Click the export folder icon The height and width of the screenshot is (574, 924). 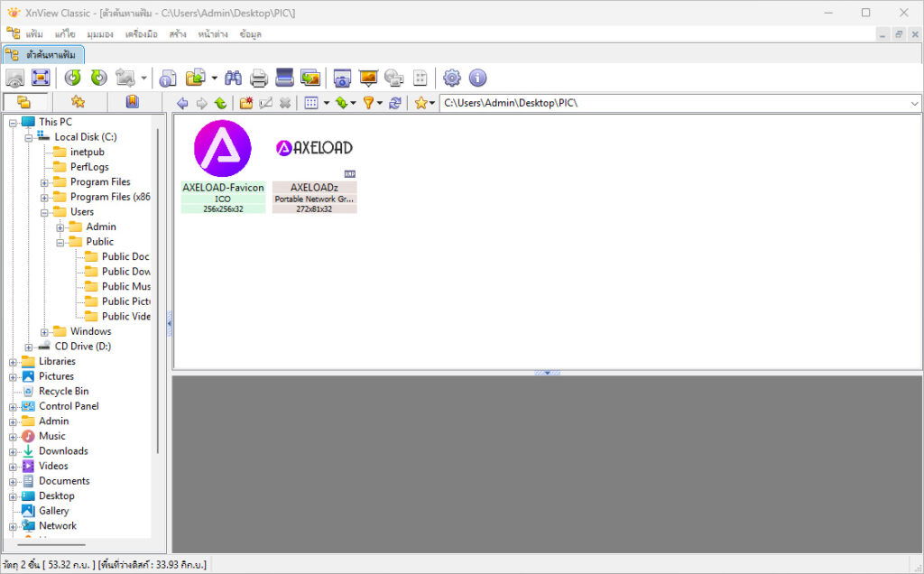click(196, 78)
